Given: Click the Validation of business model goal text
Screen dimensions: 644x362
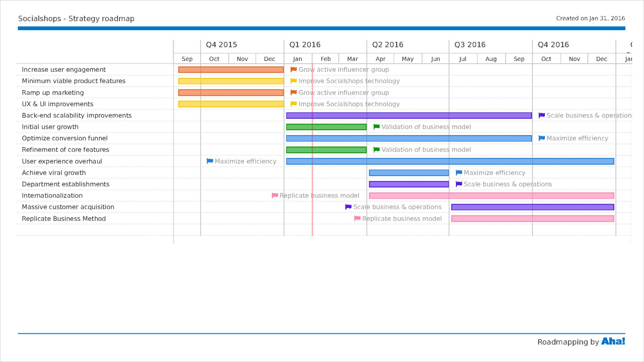Looking at the screenshot, I should 426,127.
